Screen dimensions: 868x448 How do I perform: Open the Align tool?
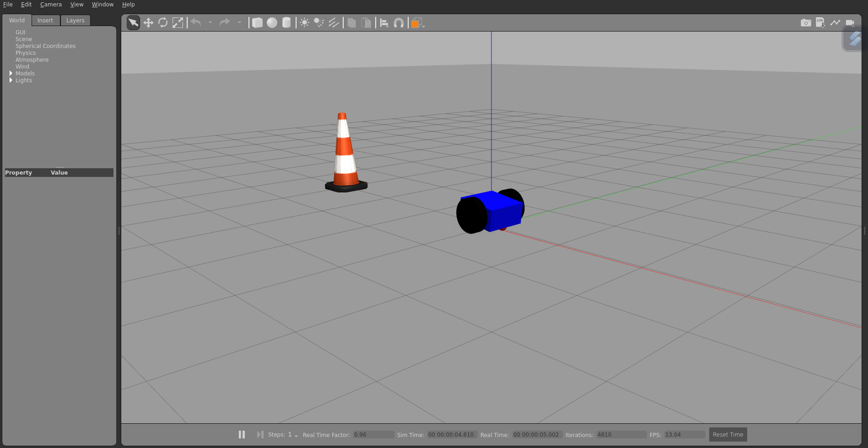coord(384,22)
